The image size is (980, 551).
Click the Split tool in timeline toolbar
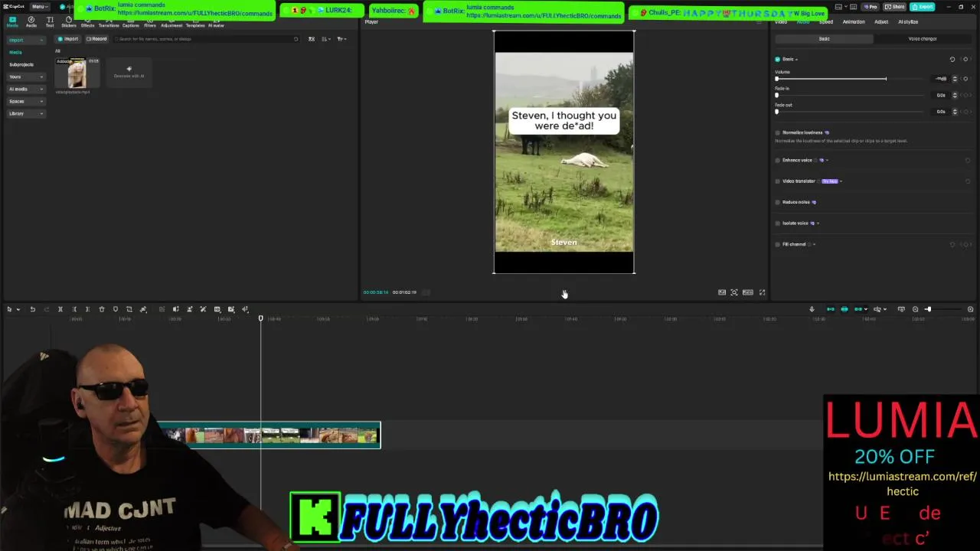(60, 309)
